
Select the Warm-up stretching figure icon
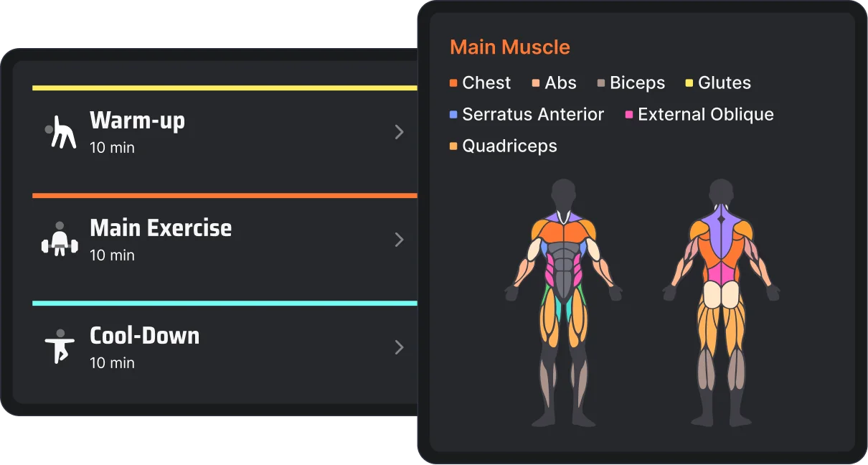pos(61,132)
